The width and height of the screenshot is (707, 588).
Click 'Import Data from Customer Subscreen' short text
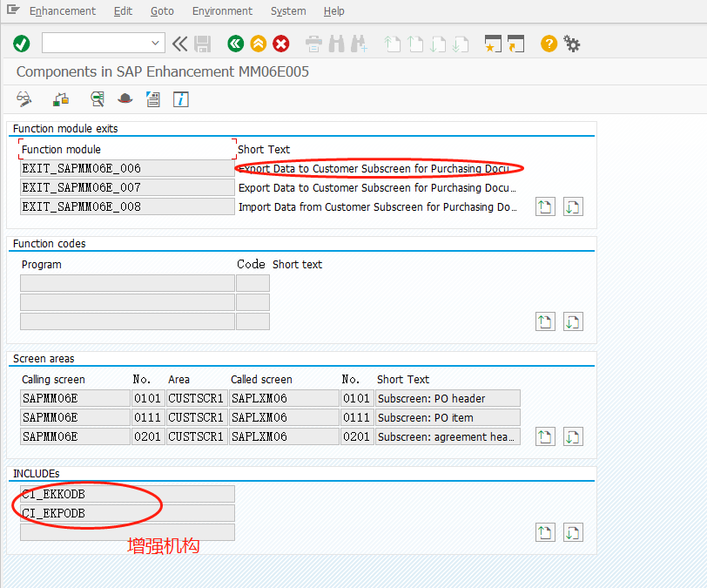click(x=377, y=207)
